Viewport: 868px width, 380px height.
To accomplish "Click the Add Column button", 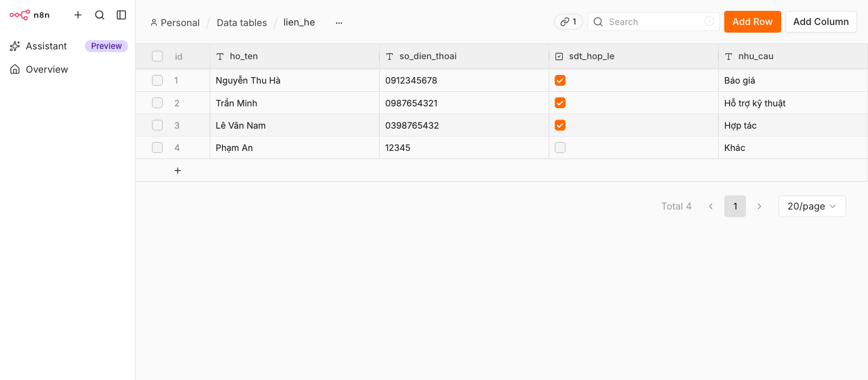I will click(821, 22).
